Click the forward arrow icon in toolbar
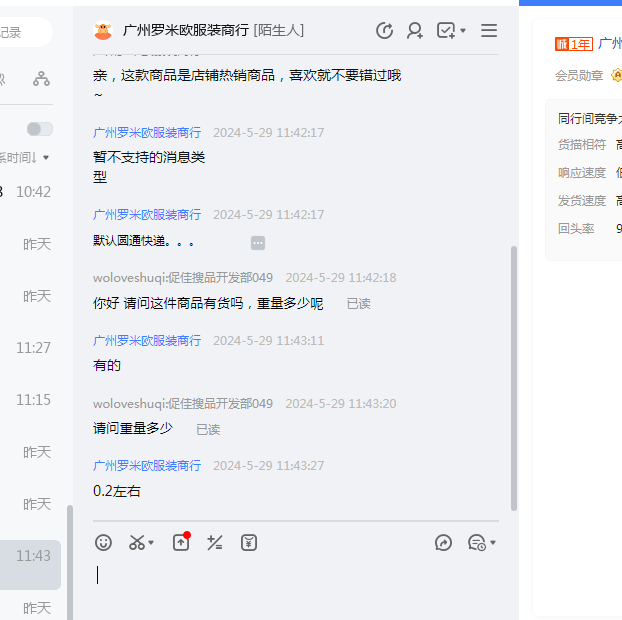Viewport: 622px width, 620px height. click(x=444, y=543)
